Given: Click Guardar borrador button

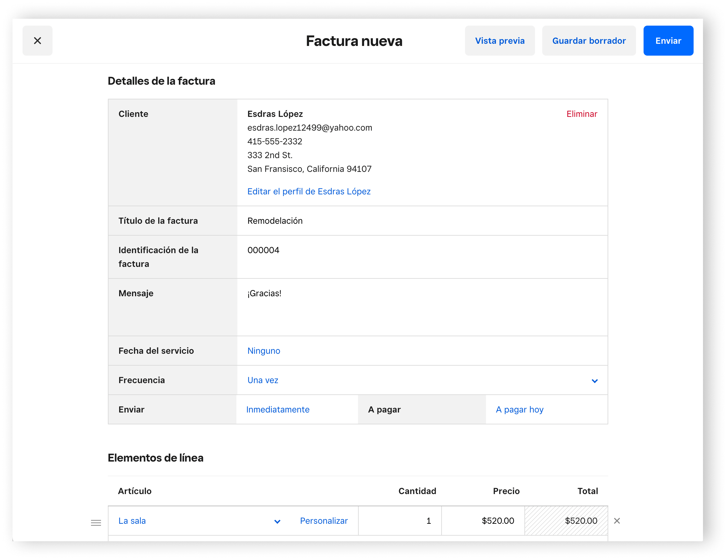Looking at the screenshot, I should [x=589, y=41].
